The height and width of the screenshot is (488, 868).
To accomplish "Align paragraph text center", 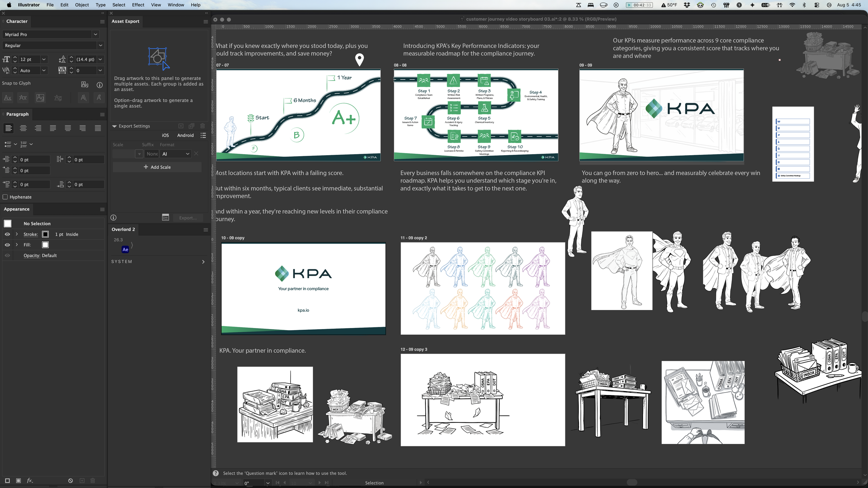I will point(23,128).
